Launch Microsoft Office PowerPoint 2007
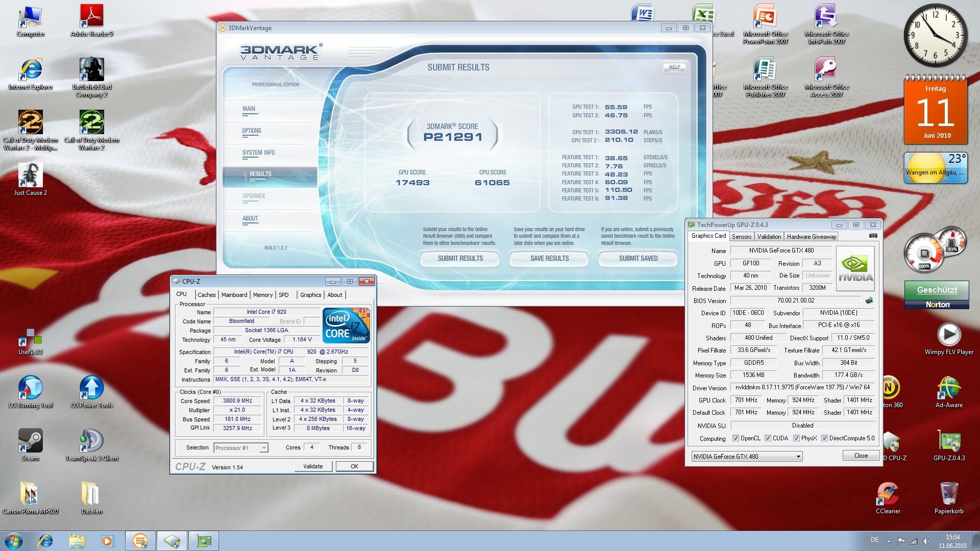Viewport: 980px width, 551px height. [766, 24]
